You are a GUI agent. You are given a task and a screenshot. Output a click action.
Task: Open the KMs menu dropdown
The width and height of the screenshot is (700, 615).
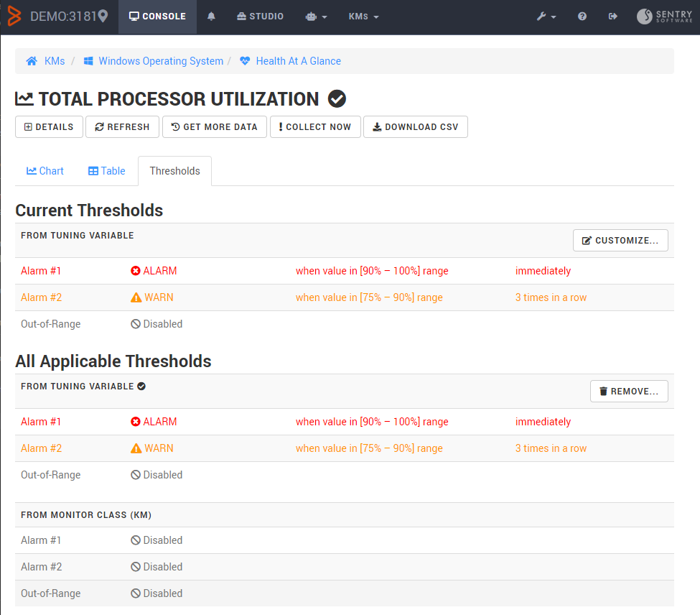tap(363, 16)
